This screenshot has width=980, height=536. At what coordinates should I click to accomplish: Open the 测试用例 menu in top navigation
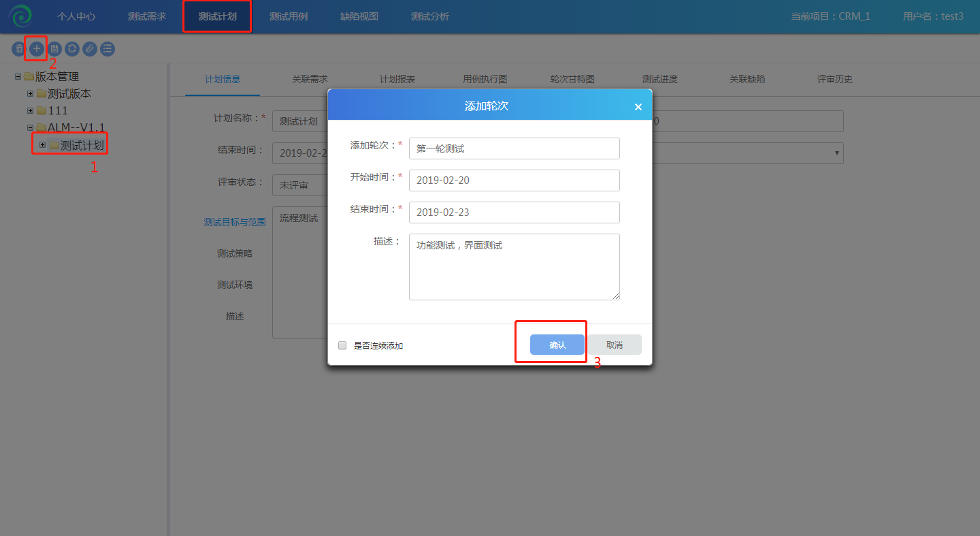[x=289, y=16]
